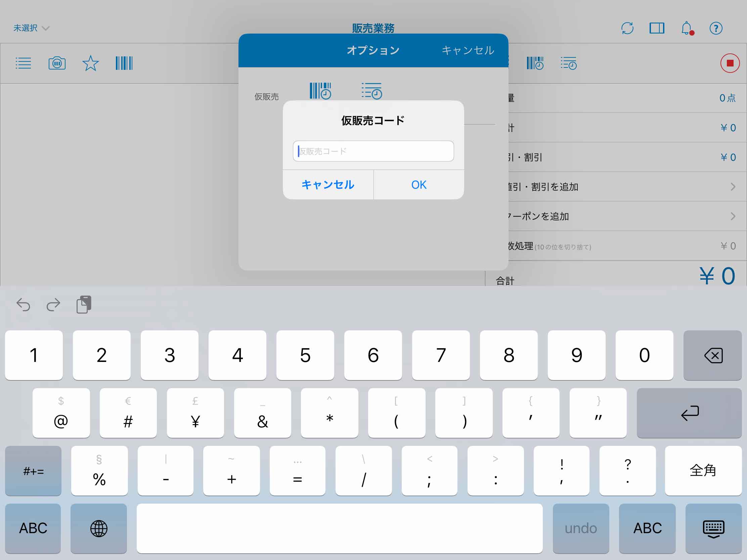Image resolution: width=747 pixels, height=560 pixels.
Task: Focus the 仮販売コード text field
Action: (x=373, y=151)
